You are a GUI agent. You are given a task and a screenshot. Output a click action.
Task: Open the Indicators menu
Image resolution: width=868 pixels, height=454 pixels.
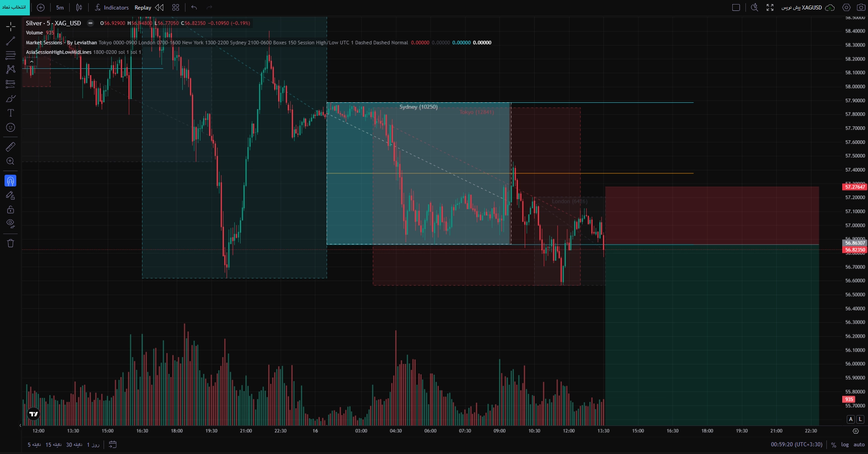point(112,7)
